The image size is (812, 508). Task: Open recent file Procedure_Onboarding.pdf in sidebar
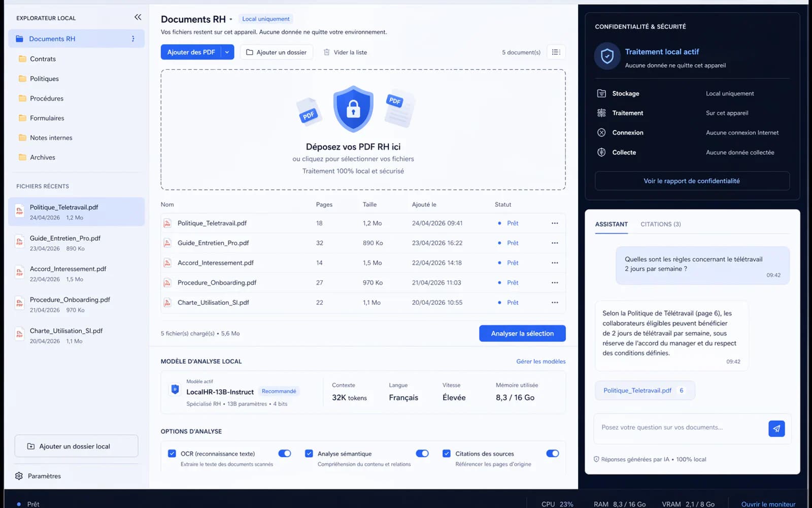[76, 304]
